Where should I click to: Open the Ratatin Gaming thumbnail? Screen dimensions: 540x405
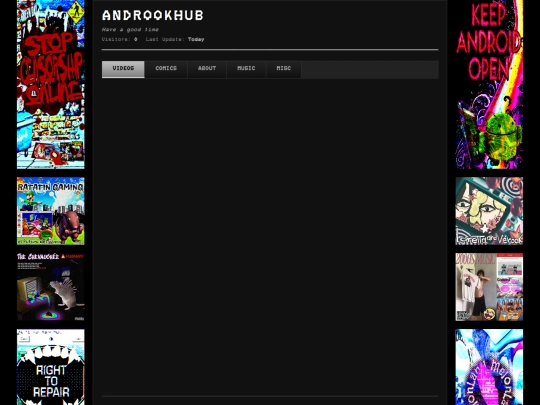coord(51,211)
